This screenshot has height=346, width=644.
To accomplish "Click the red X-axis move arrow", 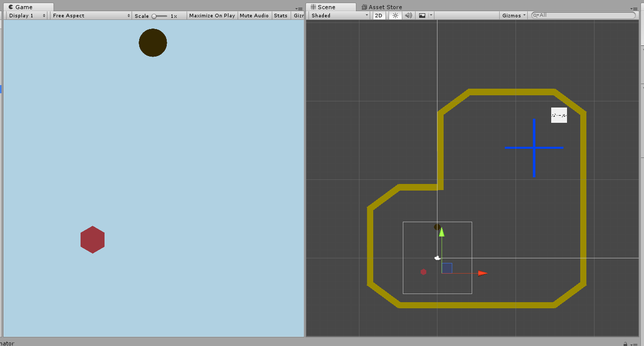I will point(482,273).
